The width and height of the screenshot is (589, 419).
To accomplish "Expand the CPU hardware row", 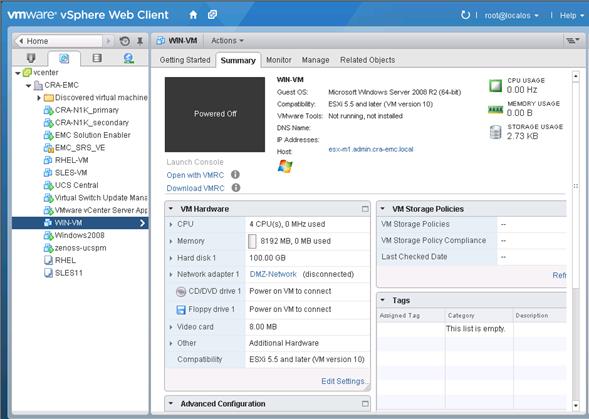I will (x=171, y=224).
